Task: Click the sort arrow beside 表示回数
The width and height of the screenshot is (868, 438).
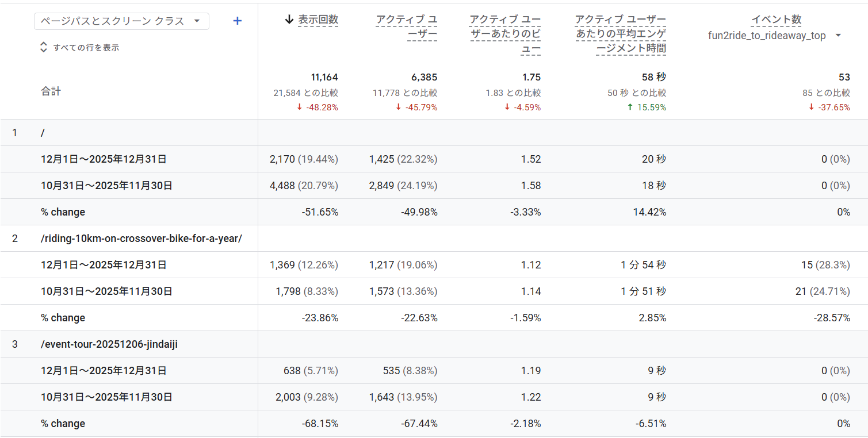Action: (289, 20)
